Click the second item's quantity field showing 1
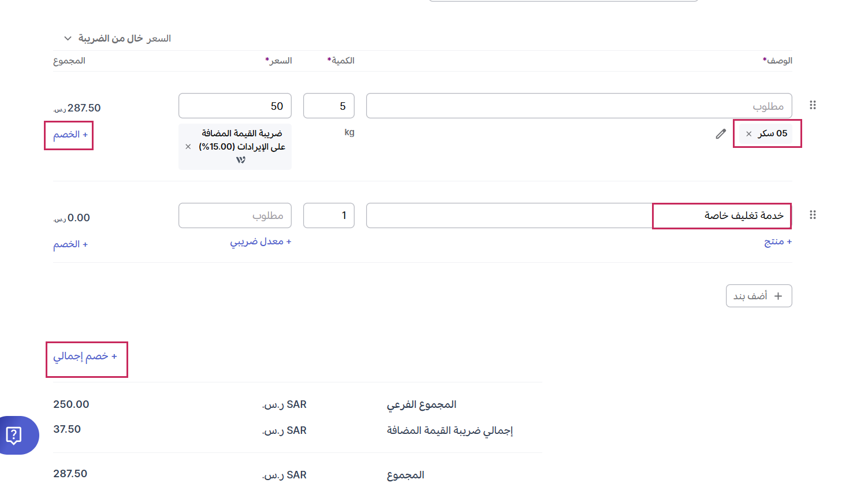 point(329,216)
